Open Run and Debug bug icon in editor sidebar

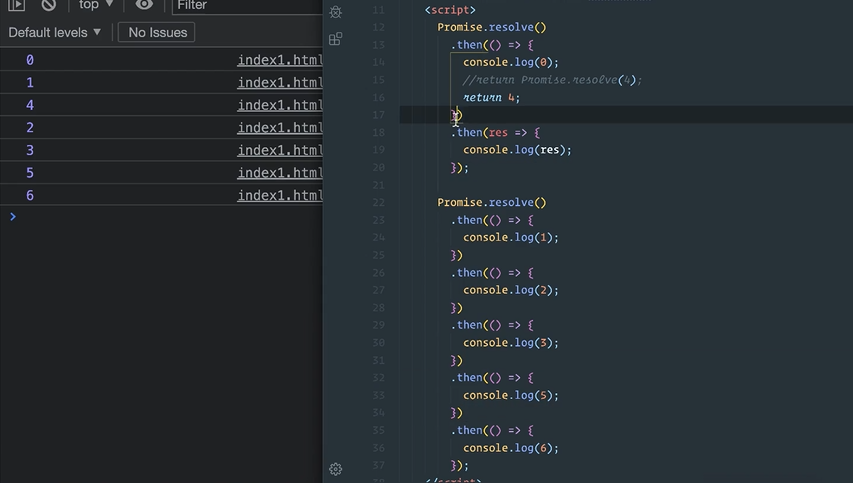336,11
